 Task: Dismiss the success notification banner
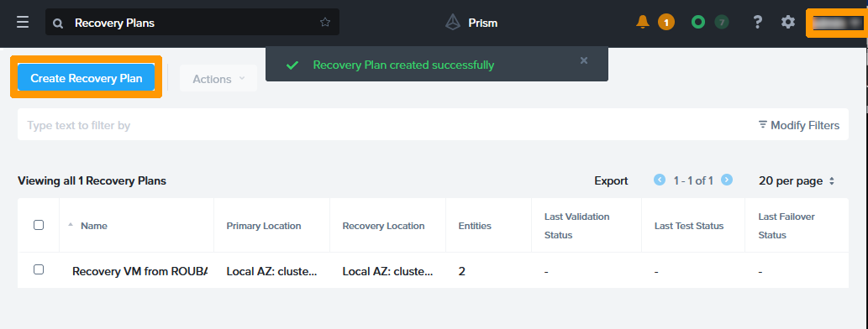(583, 60)
